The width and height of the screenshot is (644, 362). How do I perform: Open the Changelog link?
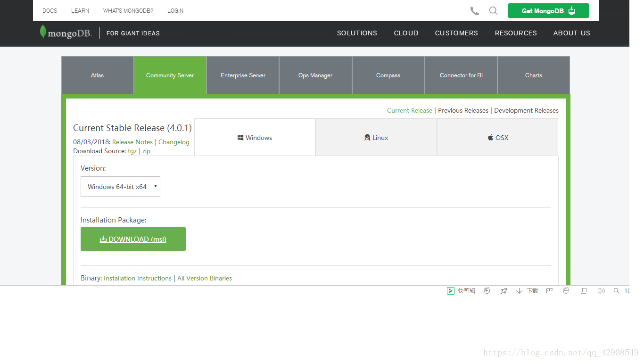174,142
